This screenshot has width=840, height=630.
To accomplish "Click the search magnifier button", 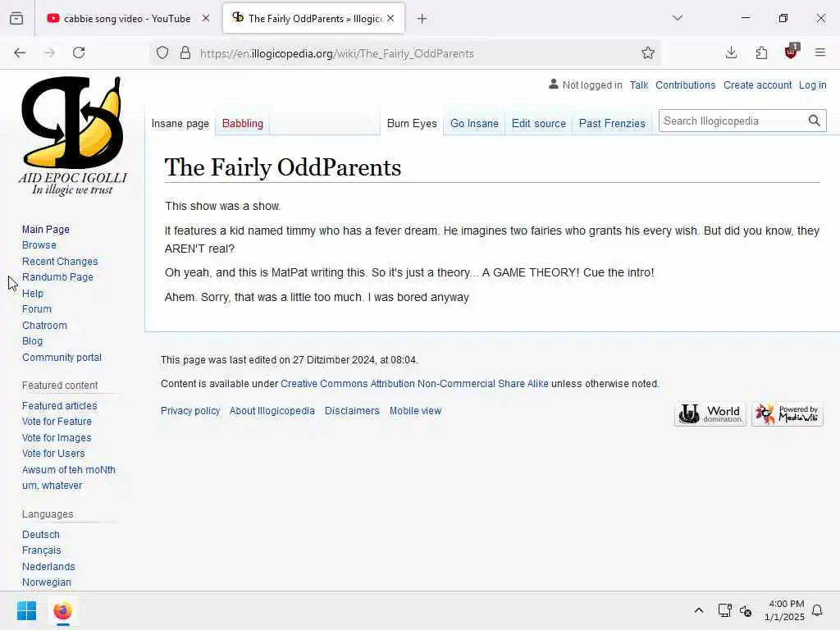I will [815, 121].
